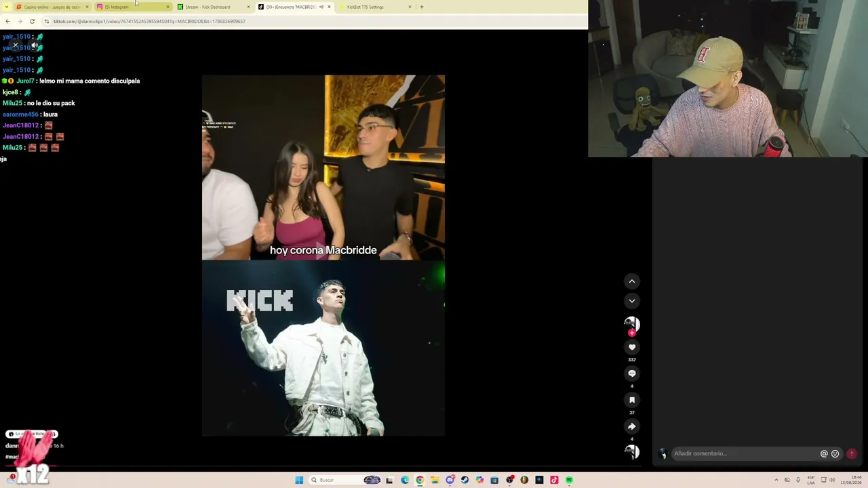Mute the video using speaker icon at top-left
This screenshot has width=868, height=488.
[x=35, y=45]
